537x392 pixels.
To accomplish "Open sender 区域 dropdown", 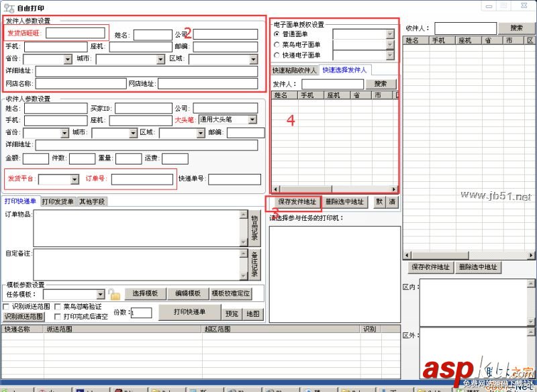I will 254,59.
